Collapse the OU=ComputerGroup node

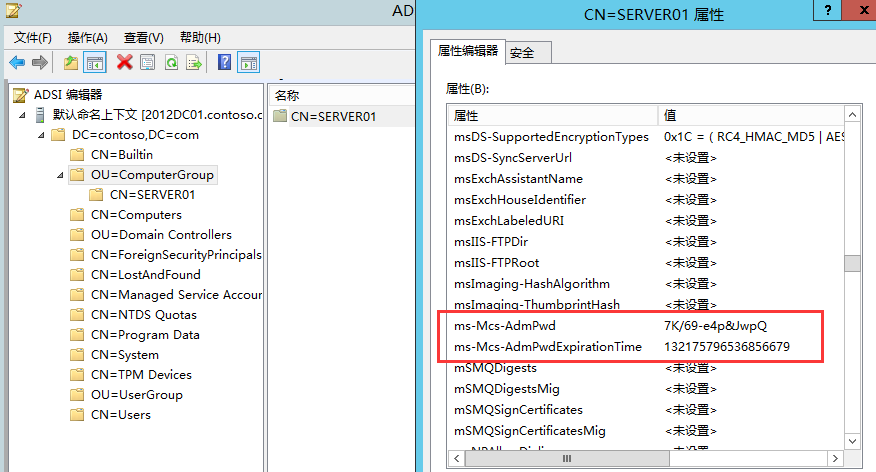click(x=60, y=176)
